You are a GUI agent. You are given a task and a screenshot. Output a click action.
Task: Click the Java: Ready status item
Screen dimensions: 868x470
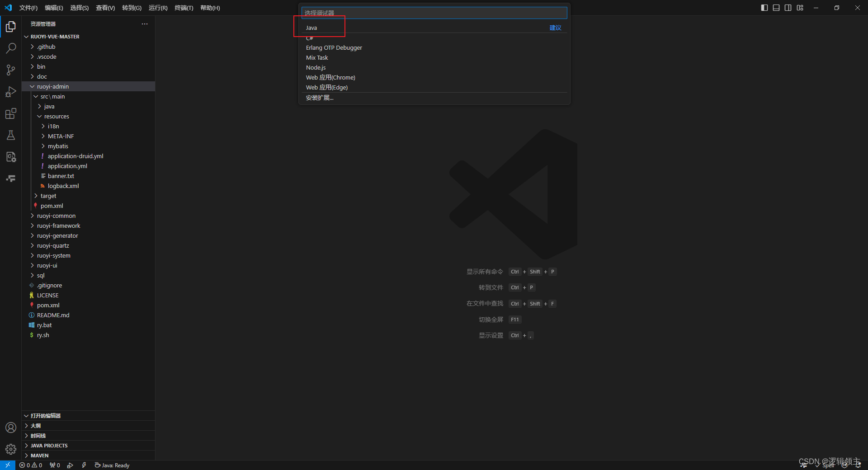pyautogui.click(x=112, y=465)
